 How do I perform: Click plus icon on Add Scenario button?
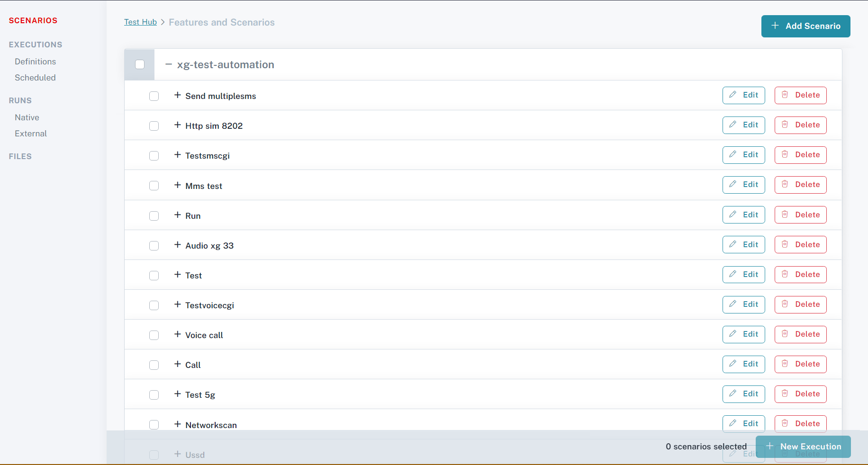click(x=775, y=26)
